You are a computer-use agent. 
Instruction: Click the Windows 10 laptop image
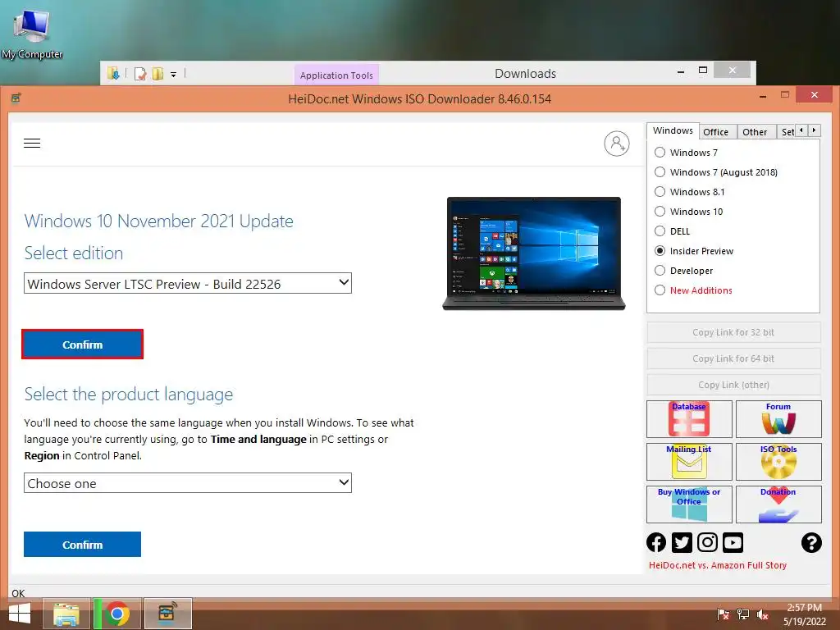(x=534, y=253)
